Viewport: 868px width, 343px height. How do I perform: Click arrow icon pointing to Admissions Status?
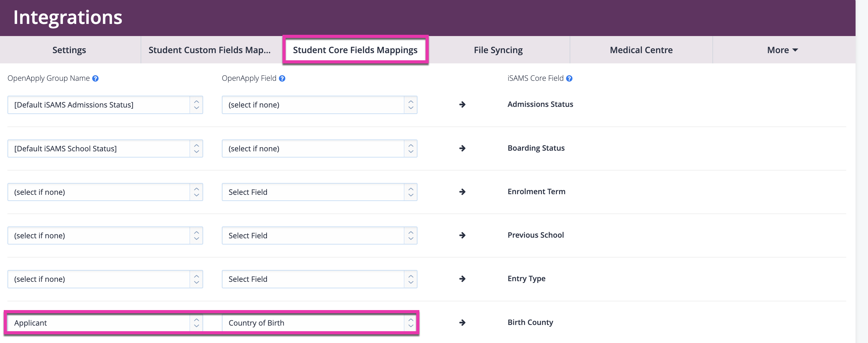click(x=462, y=105)
